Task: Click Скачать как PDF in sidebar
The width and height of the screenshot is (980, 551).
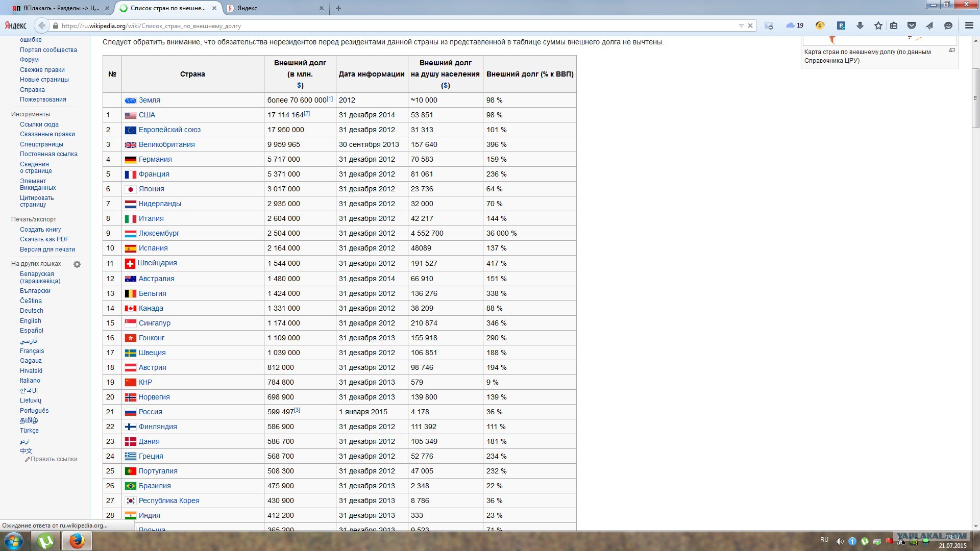Action: [x=44, y=239]
